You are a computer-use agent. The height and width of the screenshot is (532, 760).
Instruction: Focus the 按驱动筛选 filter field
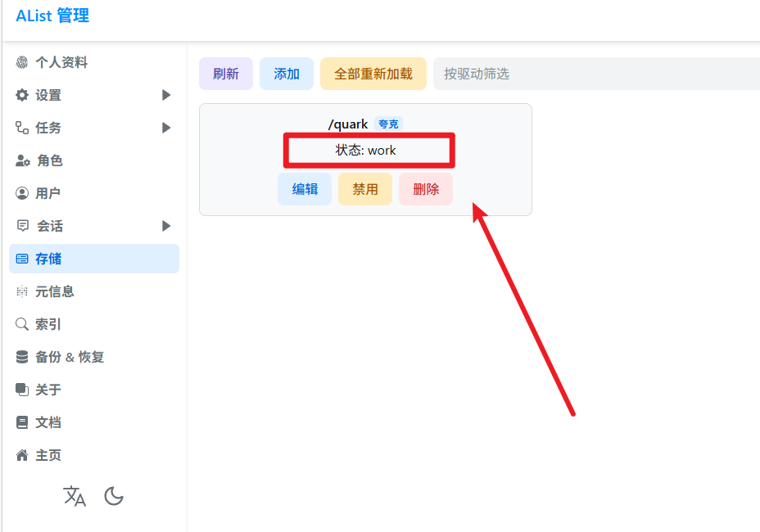point(597,74)
